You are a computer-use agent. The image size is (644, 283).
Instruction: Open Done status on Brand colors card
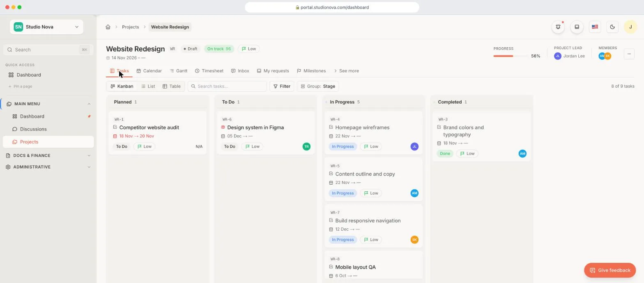tap(445, 153)
